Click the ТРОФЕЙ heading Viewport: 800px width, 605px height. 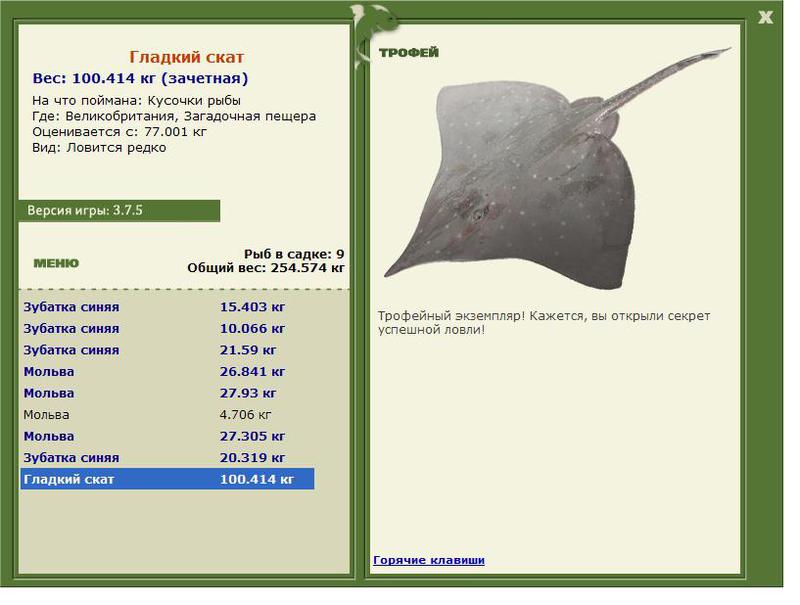409,53
